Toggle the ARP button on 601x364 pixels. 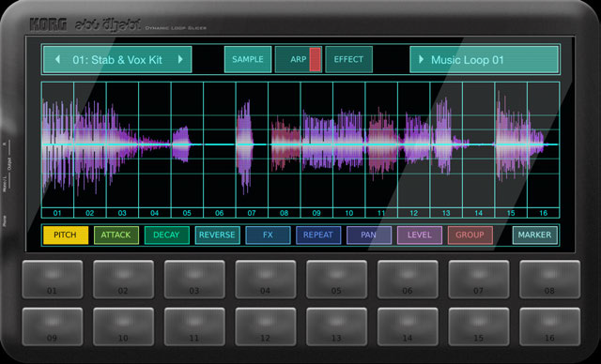tap(299, 59)
